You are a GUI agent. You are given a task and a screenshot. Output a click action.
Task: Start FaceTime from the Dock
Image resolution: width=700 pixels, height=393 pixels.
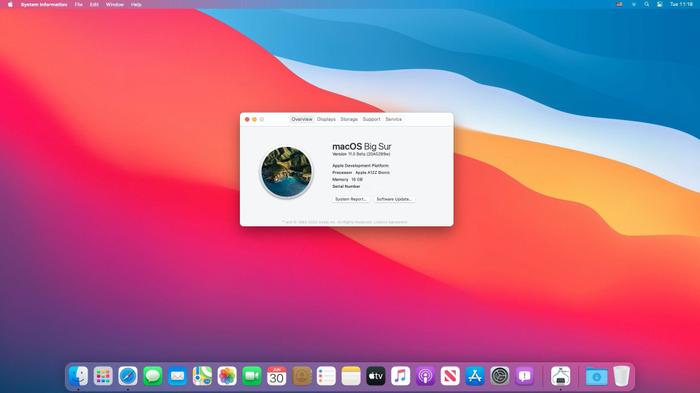(x=252, y=376)
